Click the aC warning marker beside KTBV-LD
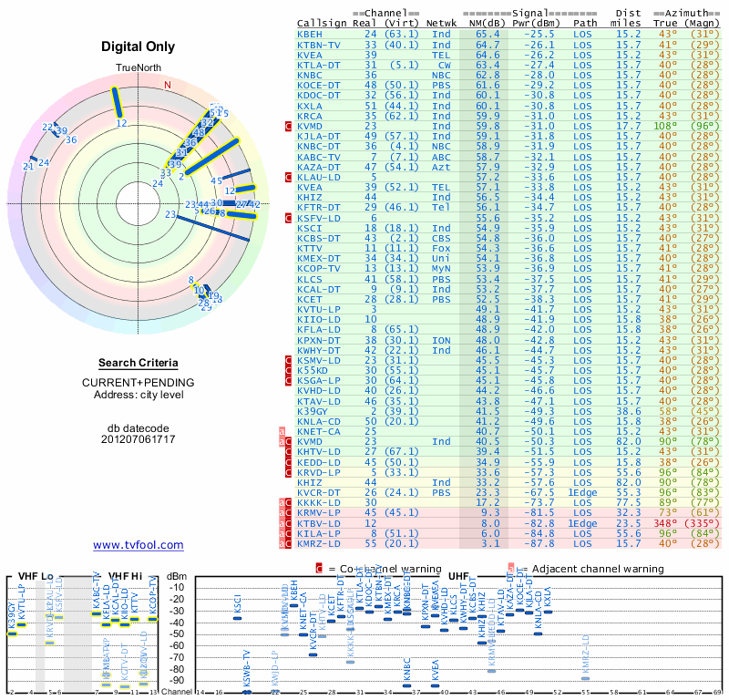Image resolution: width=729 pixels, height=700 pixels. tap(285, 524)
